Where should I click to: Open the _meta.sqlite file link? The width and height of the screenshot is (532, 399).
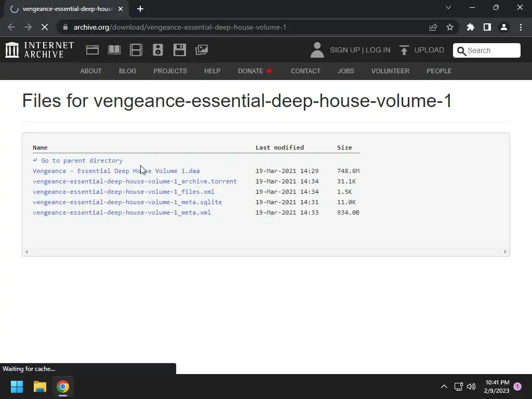(127, 202)
